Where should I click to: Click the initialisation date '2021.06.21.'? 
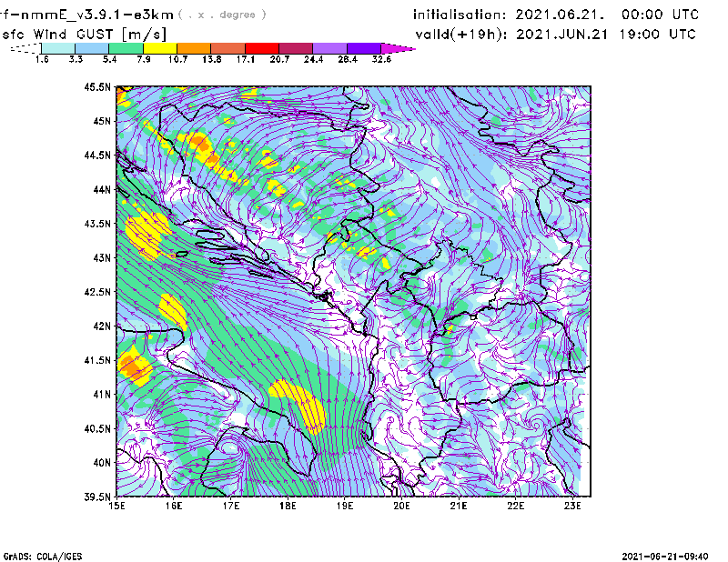[560, 15]
